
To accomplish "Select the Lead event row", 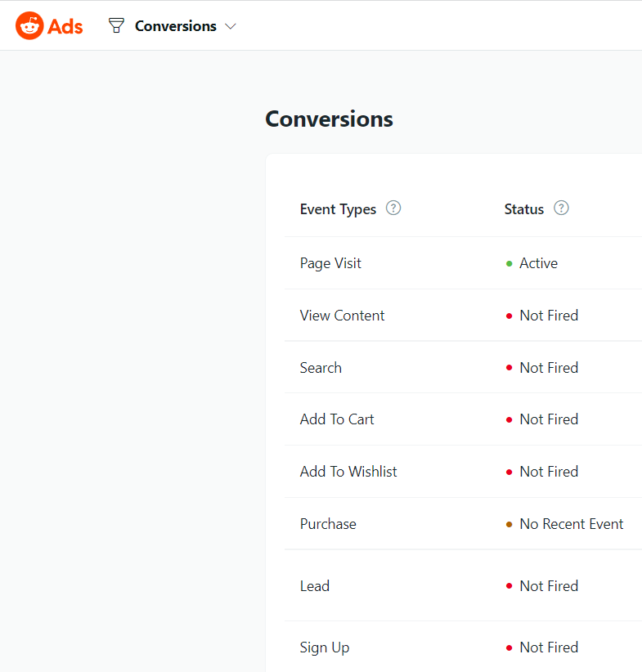I will tap(315, 585).
